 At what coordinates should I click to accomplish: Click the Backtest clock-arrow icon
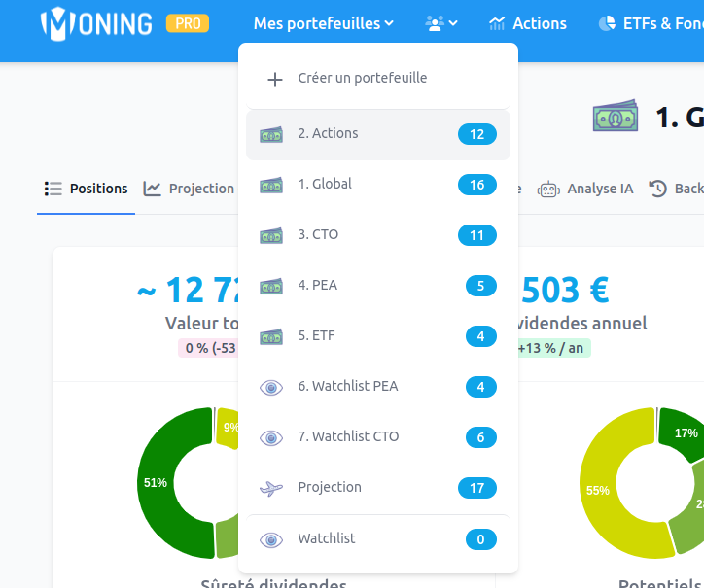[x=657, y=189]
